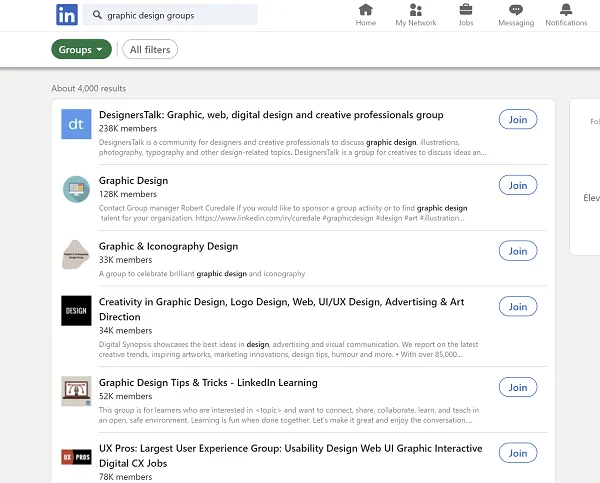Open Creativity in Graphic Design group link

tap(281, 301)
